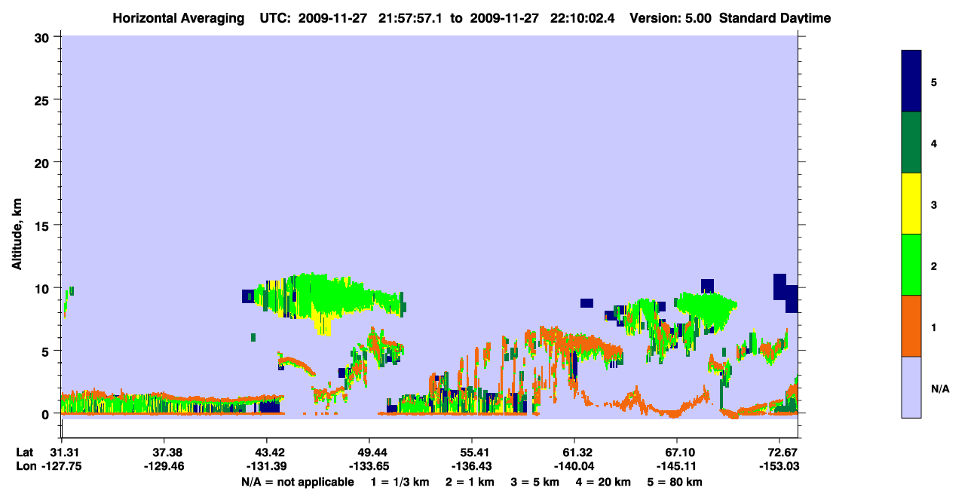Image resolution: width=980 pixels, height=503 pixels.
Task: Click the orange level 1 legend swatch
Action: [x=911, y=326]
